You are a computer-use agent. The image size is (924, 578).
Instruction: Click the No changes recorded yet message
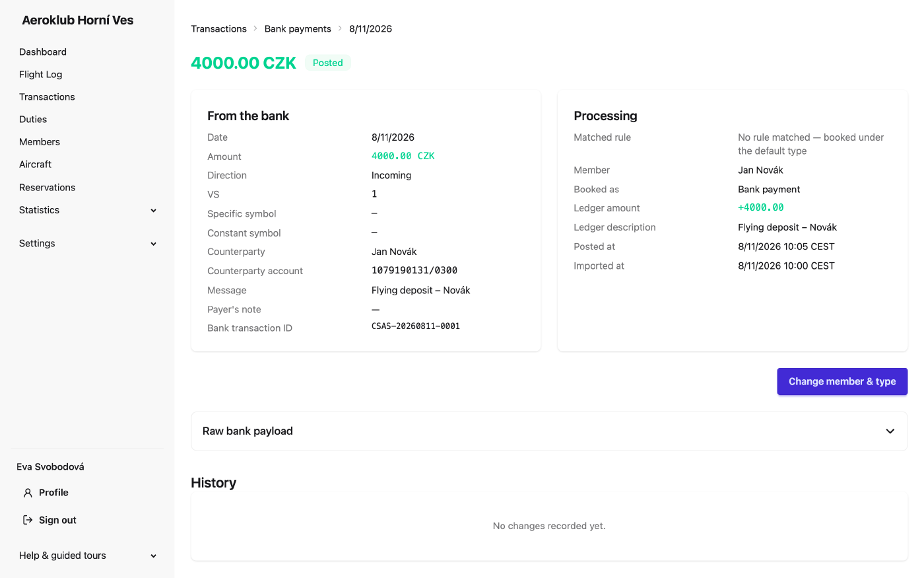click(x=549, y=526)
